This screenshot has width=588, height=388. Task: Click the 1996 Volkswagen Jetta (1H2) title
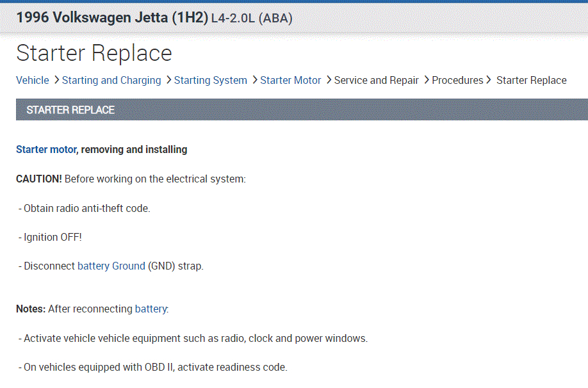coord(112,18)
